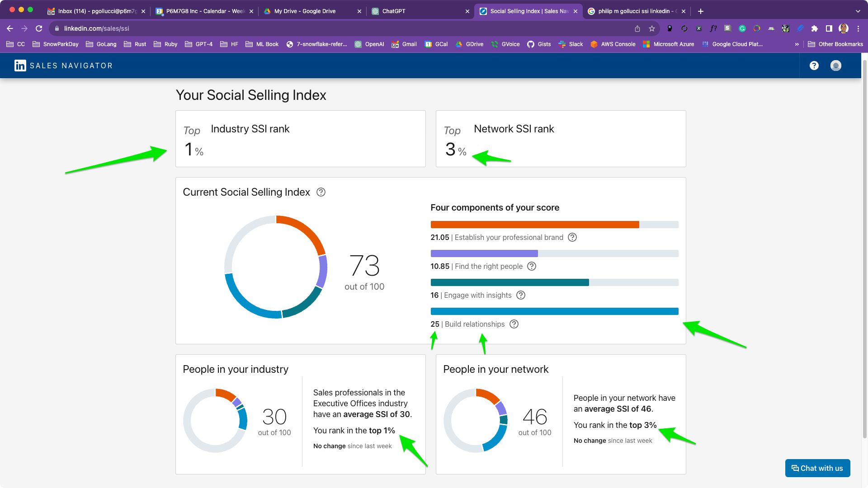Viewport: 868px width, 488px height.
Task: Reload the page with the refresh button
Action: [x=39, y=28]
